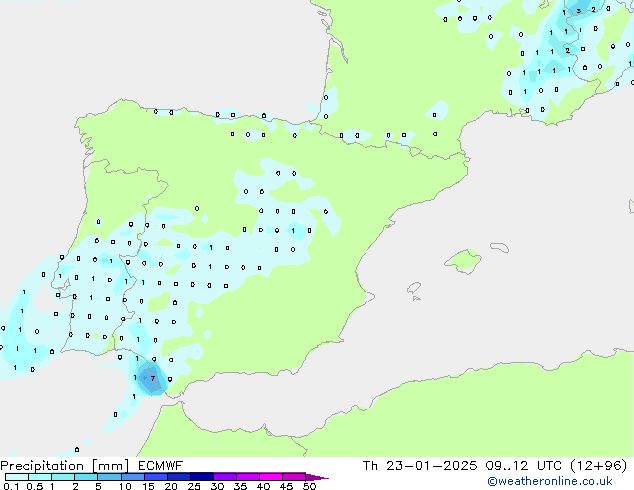Image resolution: width=634 pixels, height=490 pixels.
Task: Select the 40 mm magenta legend swatch
Action: [272, 477]
